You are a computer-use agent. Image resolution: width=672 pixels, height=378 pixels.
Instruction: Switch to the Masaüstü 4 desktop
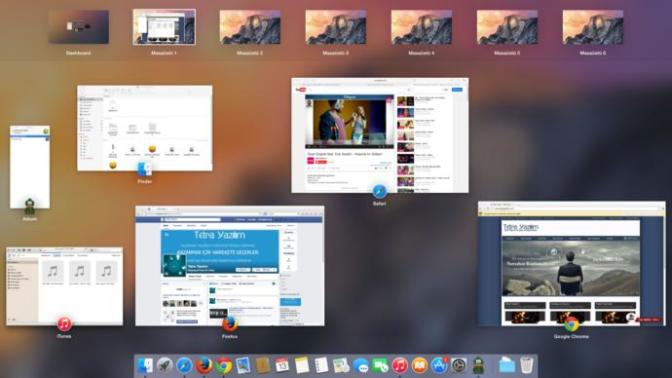click(421, 27)
